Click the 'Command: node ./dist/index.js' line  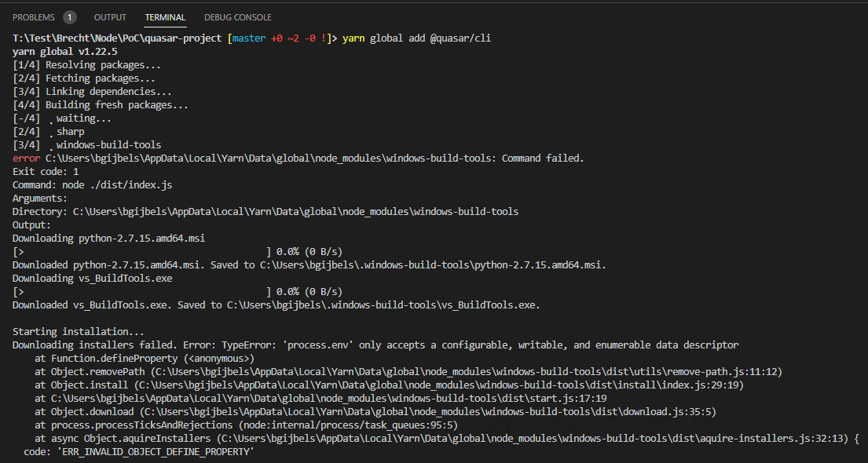click(x=92, y=184)
